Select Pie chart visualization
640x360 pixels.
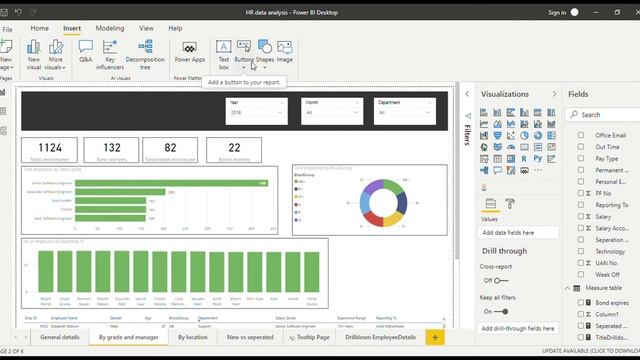tap(524, 136)
